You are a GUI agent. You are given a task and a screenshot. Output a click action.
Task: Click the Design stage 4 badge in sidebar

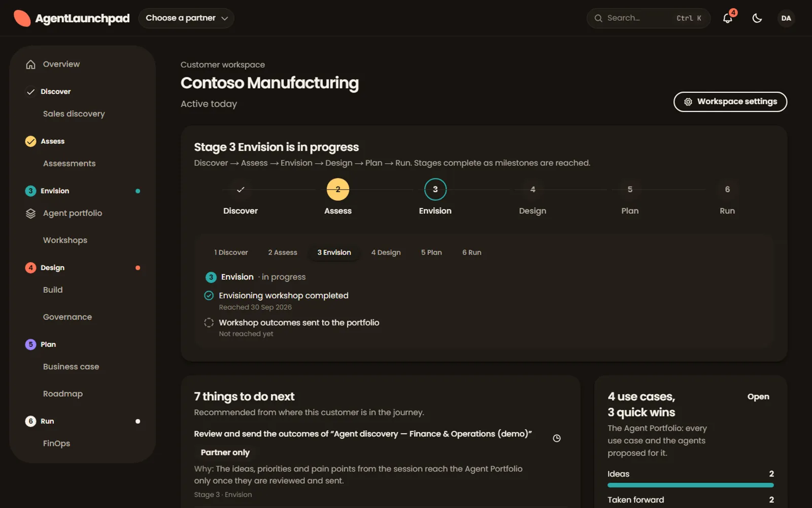30,268
